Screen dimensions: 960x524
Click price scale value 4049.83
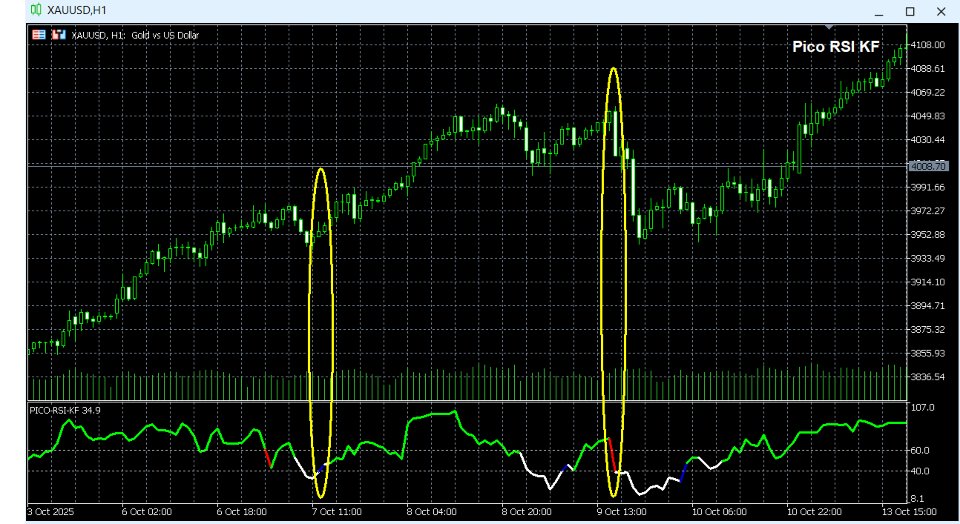click(x=928, y=116)
